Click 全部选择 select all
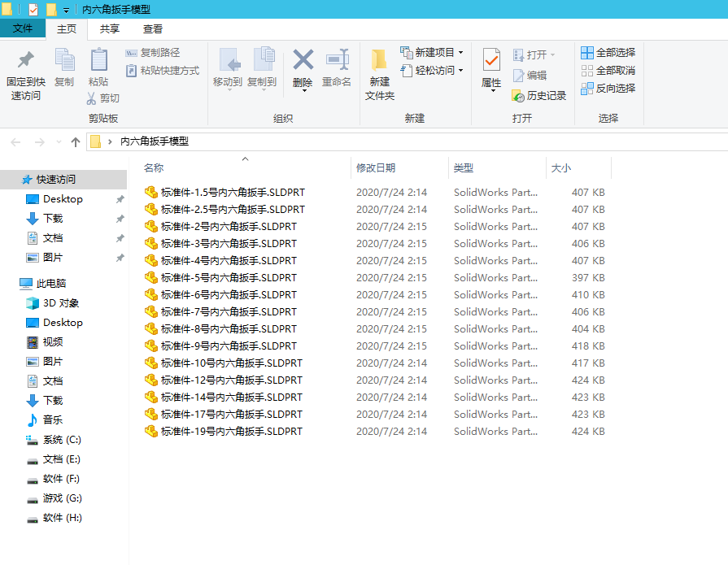This screenshot has width=728, height=565. (x=608, y=52)
